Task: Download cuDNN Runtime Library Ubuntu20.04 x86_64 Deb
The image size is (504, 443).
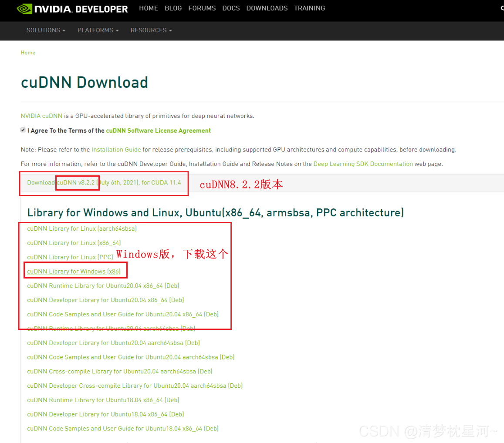Action: (103, 286)
